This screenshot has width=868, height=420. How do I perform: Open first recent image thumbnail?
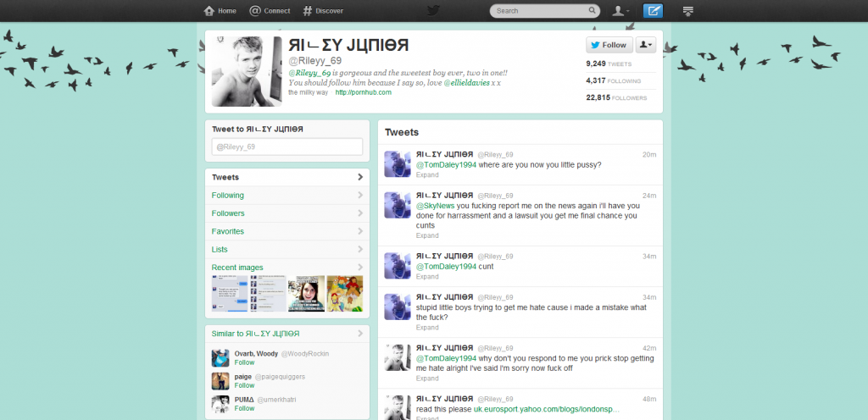point(230,294)
